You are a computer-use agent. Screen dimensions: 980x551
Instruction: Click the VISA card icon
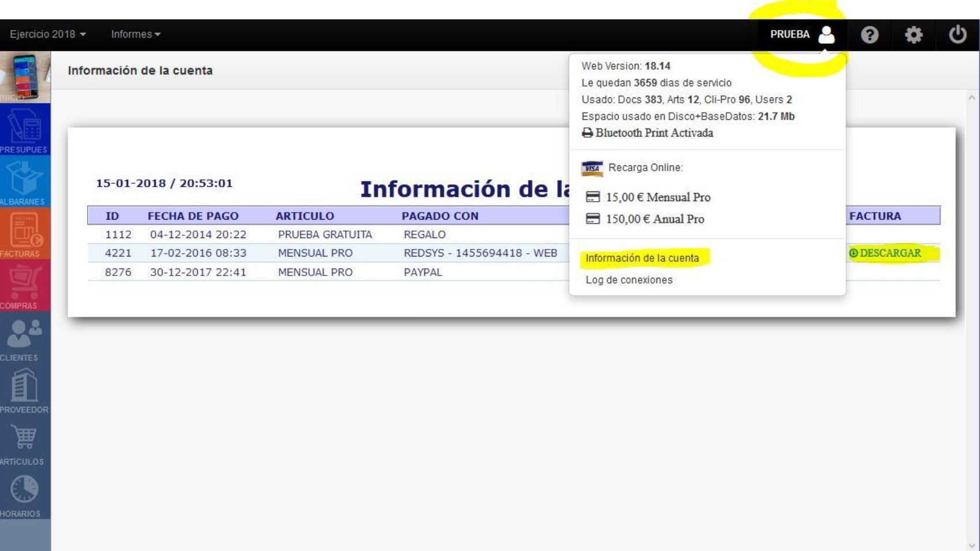click(592, 168)
